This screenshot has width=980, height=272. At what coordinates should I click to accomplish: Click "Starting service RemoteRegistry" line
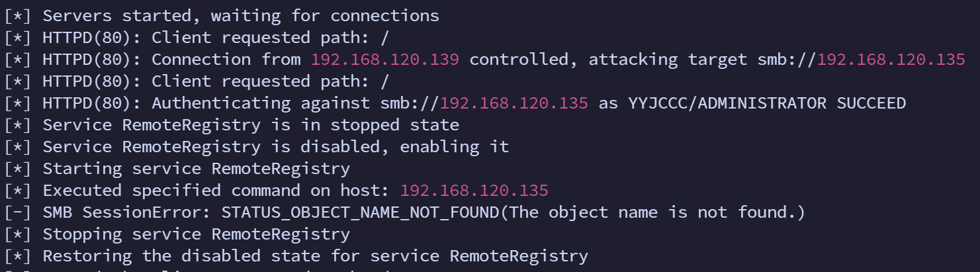pyautogui.click(x=196, y=169)
